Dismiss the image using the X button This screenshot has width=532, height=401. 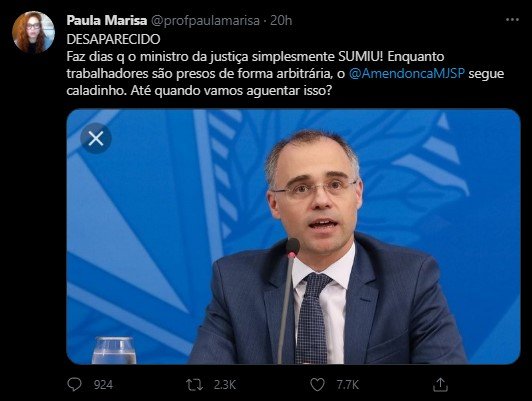96,138
